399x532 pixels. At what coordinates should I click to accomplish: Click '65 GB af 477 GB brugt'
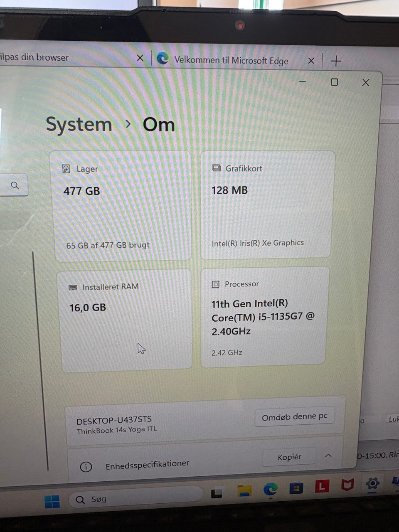[108, 245]
